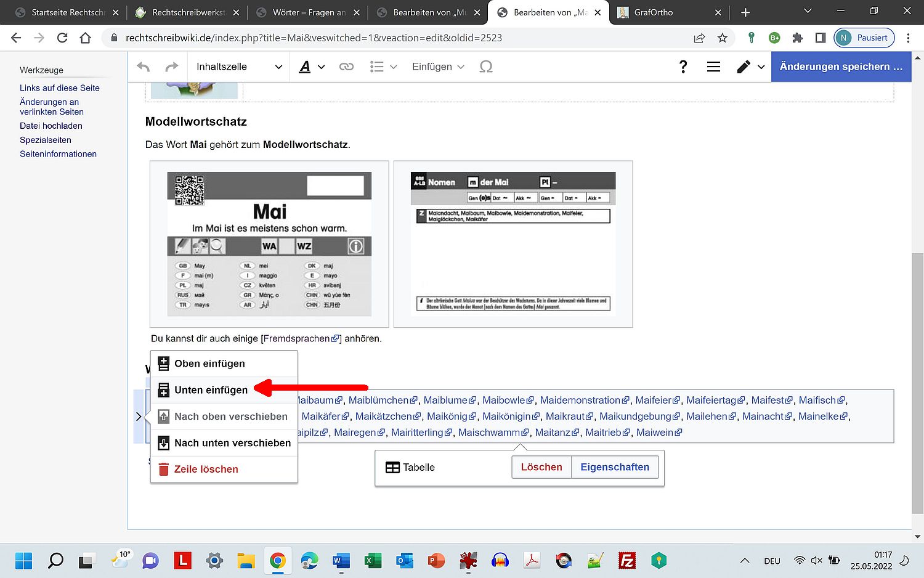Screen dimensions: 924x578
Task: Click the Mai word card thumbnail
Action: coord(269,244)
